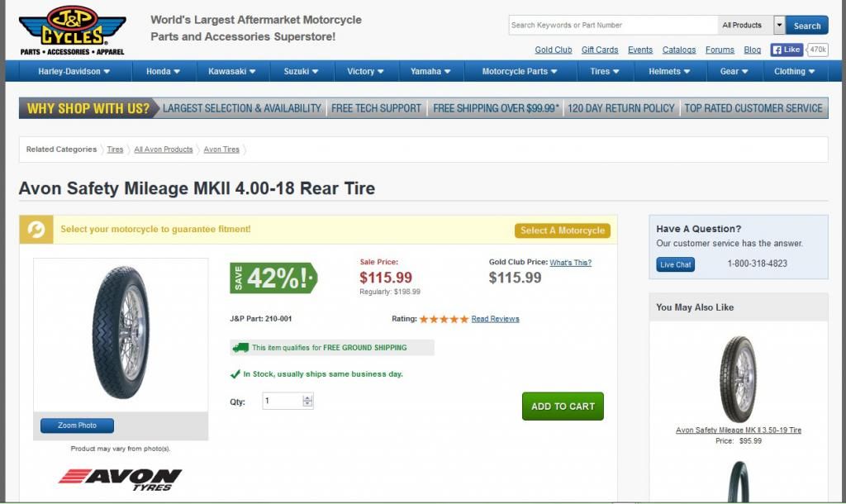Expand the Harley-Davidson menu
Viewport: 846px width, 504px height.
pyautogui.click(x=74, y=72)
